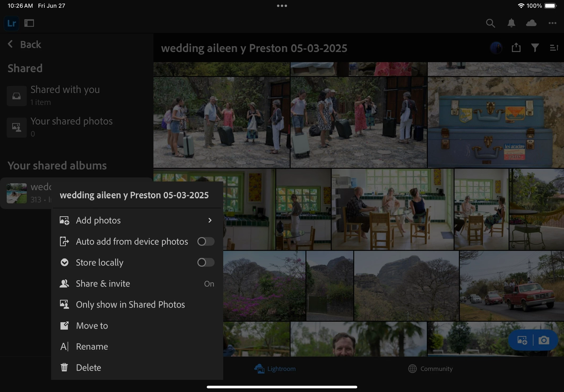
Task: Check cloud sync status icon
Action: click(531, 23)
